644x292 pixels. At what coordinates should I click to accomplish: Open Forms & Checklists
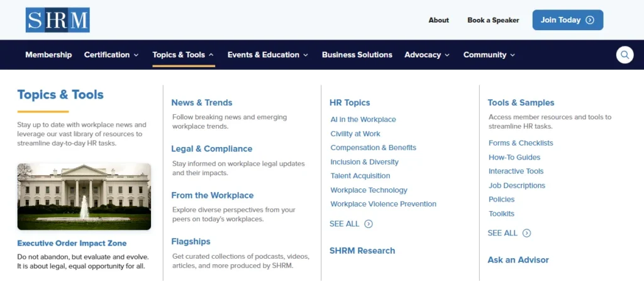coord(521,143)
